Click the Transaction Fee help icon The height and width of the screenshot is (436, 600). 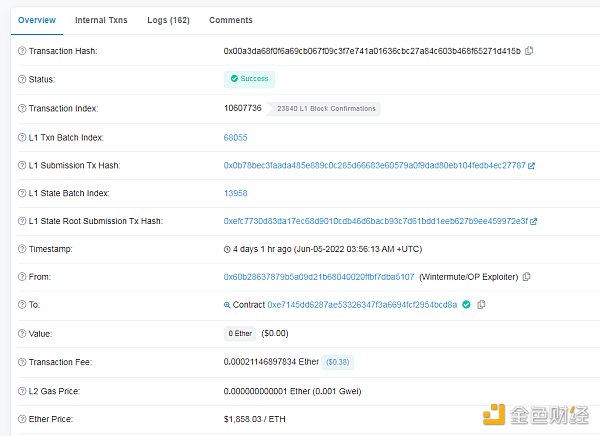(x=22, y=362)
